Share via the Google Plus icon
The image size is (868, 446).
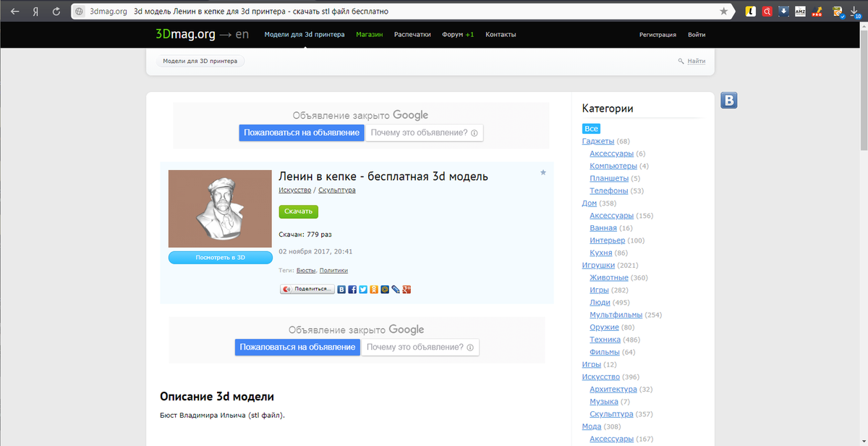click(x=407, y=289)
